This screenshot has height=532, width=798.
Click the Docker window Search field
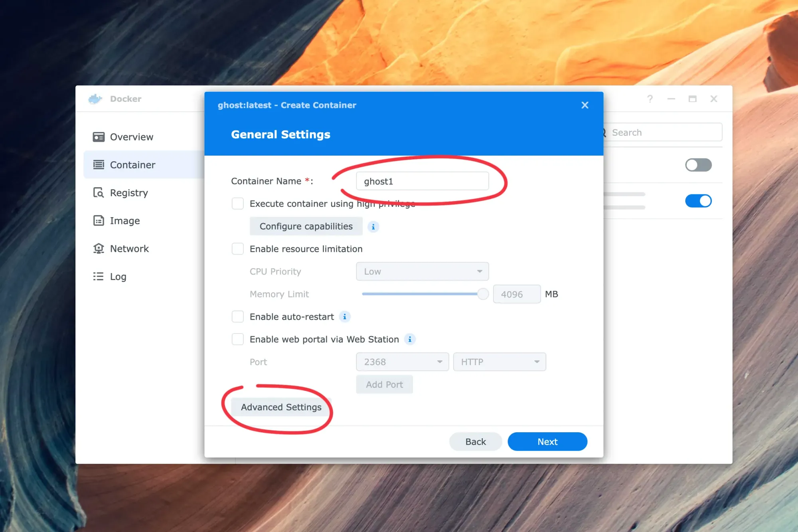pyautogui.click(x=662, y=132)
